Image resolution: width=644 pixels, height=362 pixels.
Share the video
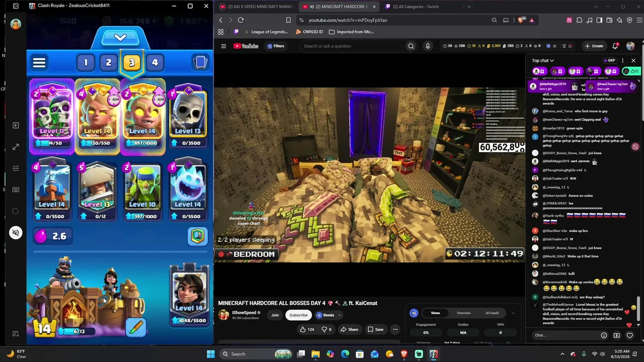click(x=349, y=330)
